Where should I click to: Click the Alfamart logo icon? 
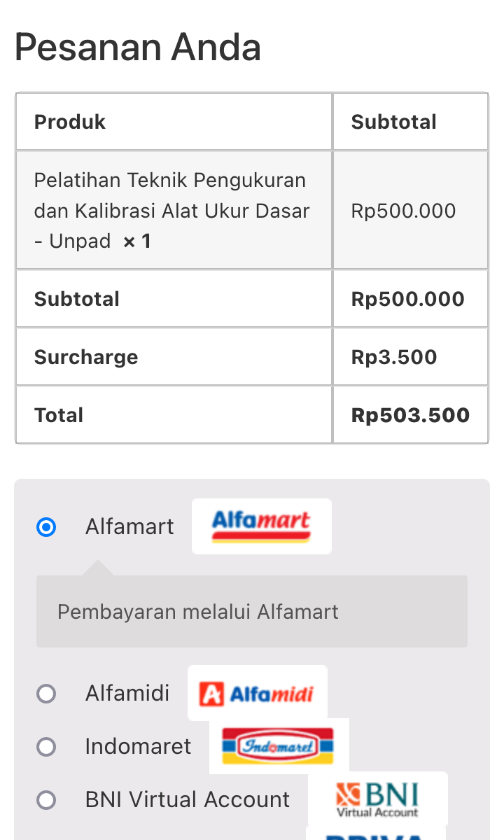[x=261, y=526]
